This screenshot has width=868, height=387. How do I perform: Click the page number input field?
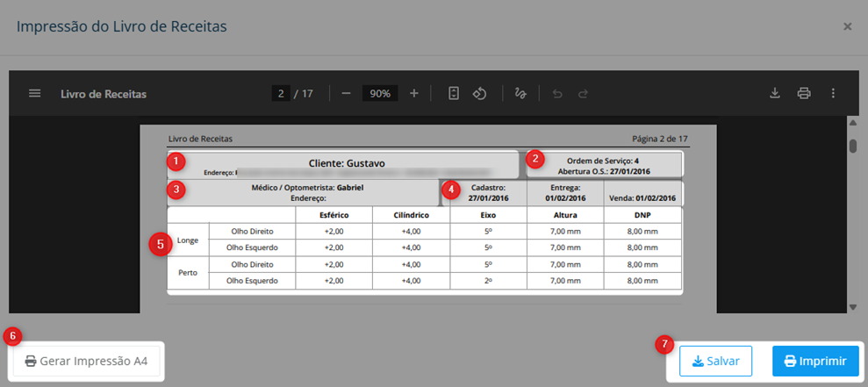pyautogui.click(x=281, y=94)
